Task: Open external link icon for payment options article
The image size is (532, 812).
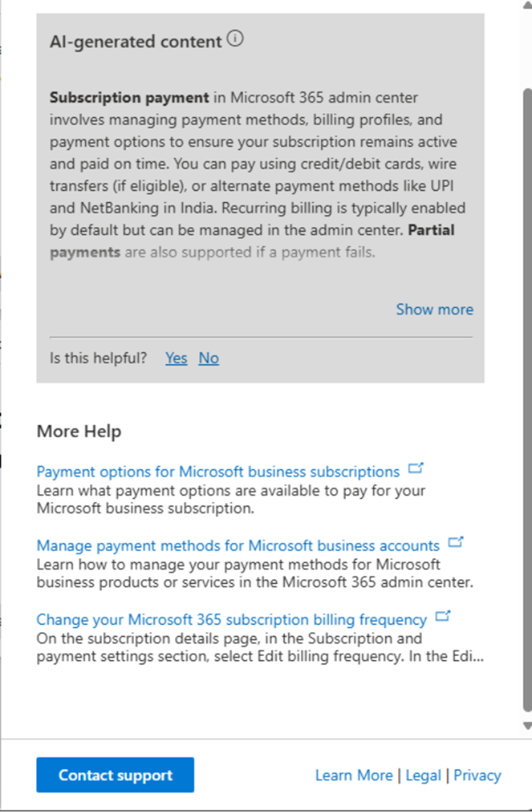Action: [416, 468]
